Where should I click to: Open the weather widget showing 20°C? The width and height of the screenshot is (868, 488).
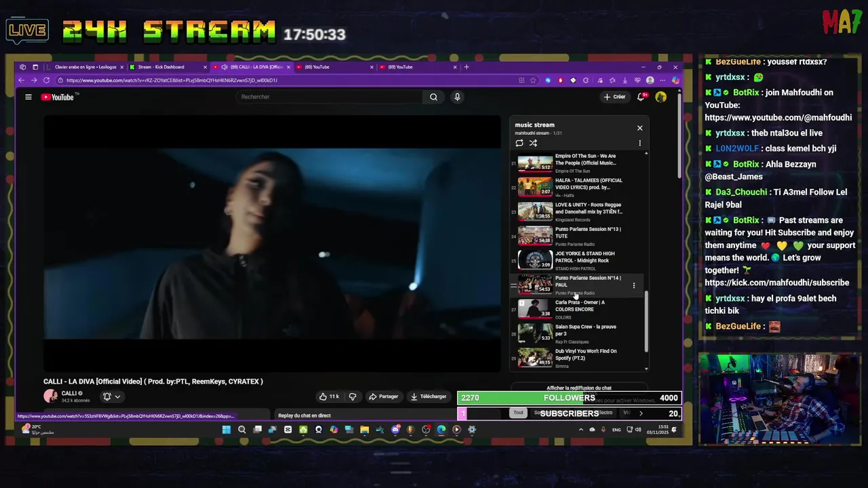tap(37, 429)
